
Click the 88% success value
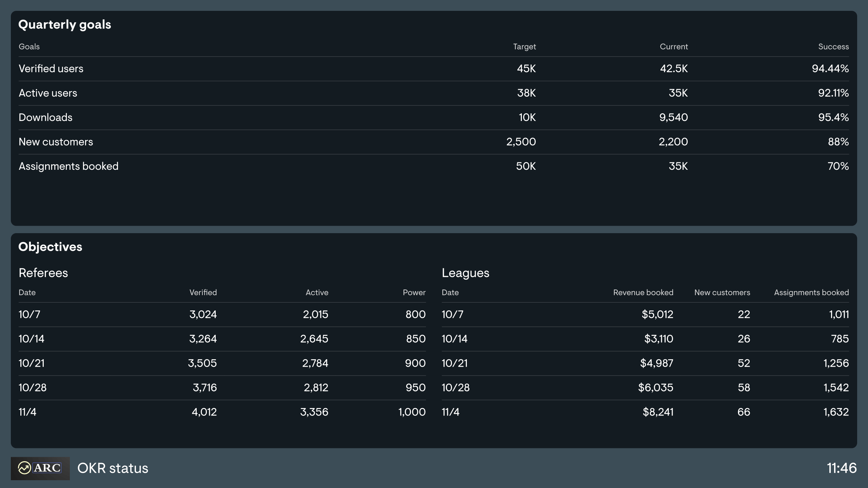(838, 142)
